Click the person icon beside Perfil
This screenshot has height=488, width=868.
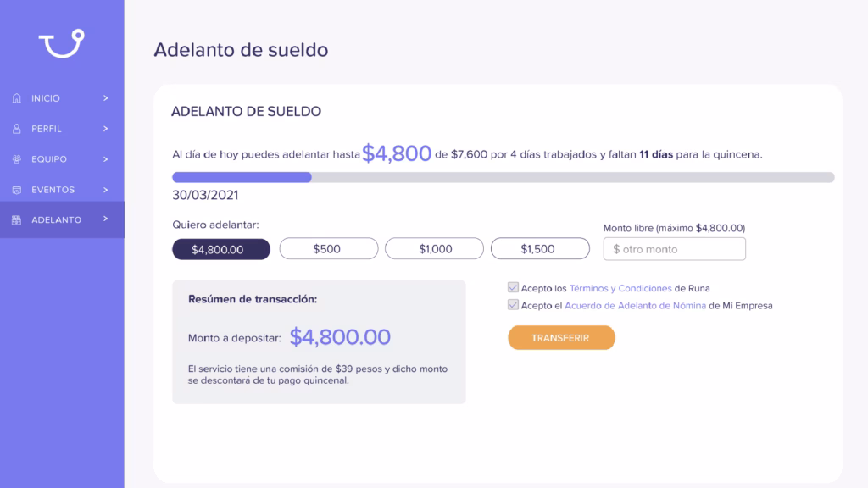pyautogui.click(x=17, y=129)
